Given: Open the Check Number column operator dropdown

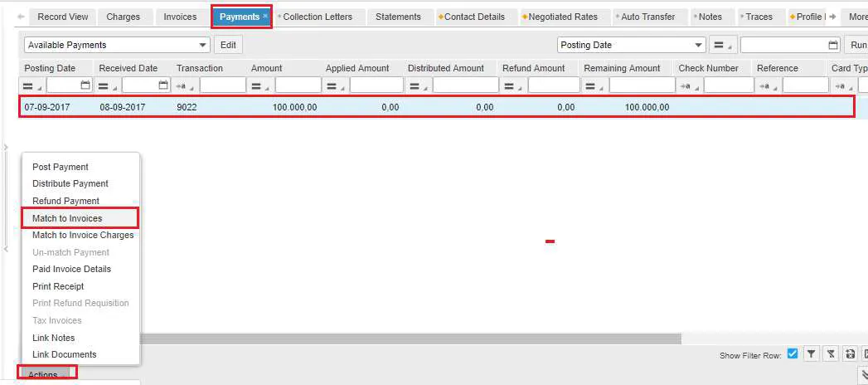Looking at the screenshot, I should (690, 85).
